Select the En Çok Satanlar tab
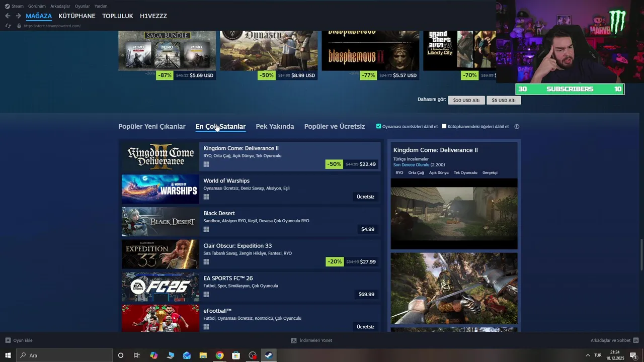The height and width of the screenshot is (362, 644). [x=220, y=127]
